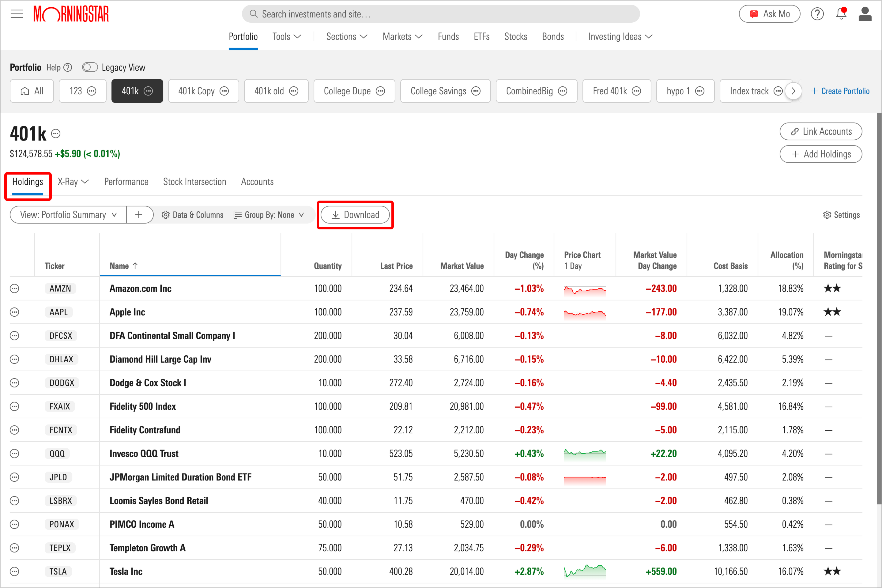882x588 pixels.
Task: Open the Settings gear on the right
Action: click(841, 215)
